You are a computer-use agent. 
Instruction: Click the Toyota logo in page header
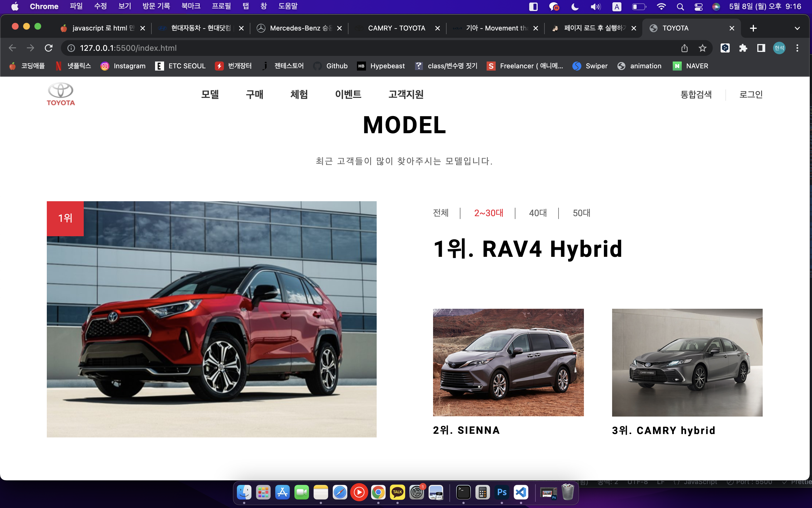(x=61, y=94)
